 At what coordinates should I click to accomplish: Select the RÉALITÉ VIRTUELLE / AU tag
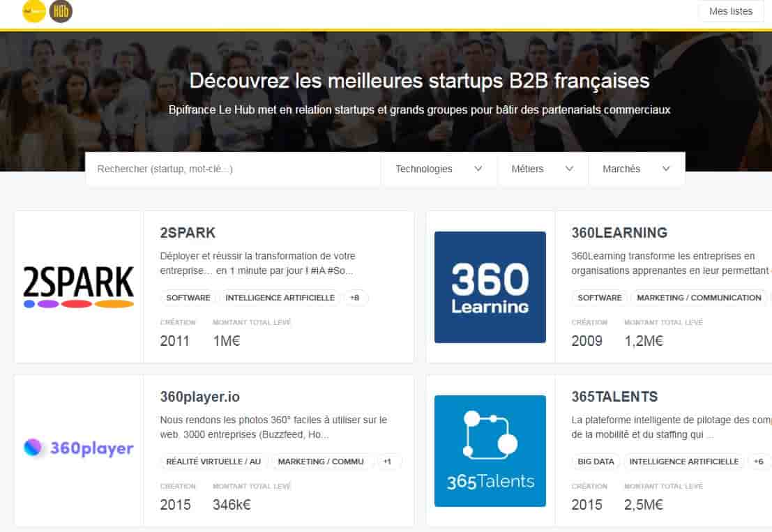tap(213, 462)
